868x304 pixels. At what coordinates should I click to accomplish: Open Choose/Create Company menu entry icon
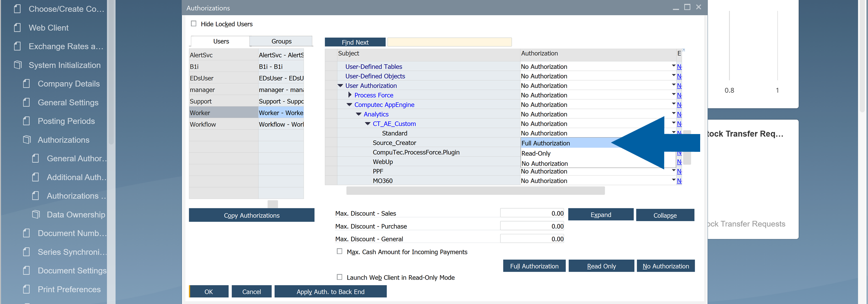click(17, 9)
